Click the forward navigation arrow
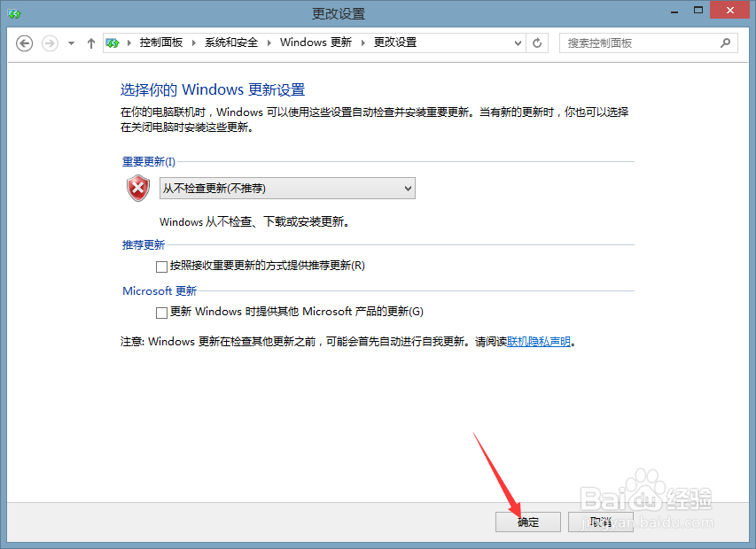756x549 pixels. pos(50,43)
